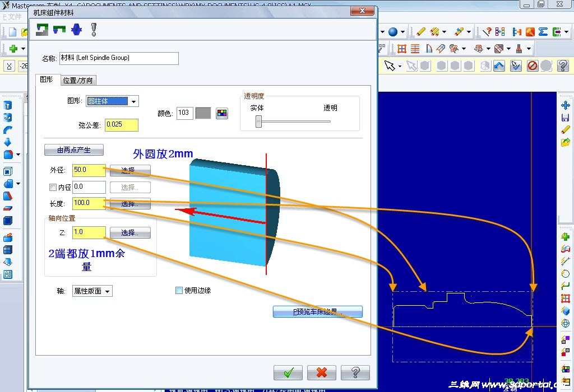This screenshot has width=574, height=392.
Task: Open the analyze entity question-mark icon
Action: (487, 32)
